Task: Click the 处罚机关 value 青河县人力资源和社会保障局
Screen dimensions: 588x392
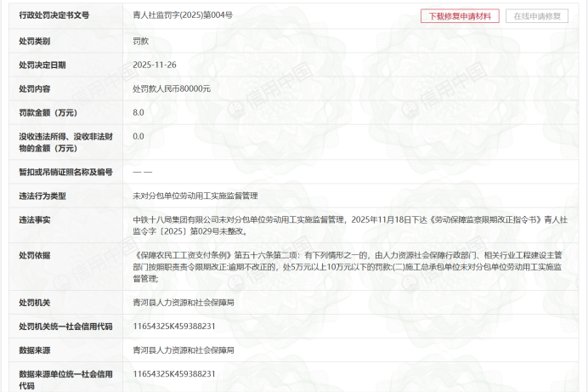Action: point(183,303)
